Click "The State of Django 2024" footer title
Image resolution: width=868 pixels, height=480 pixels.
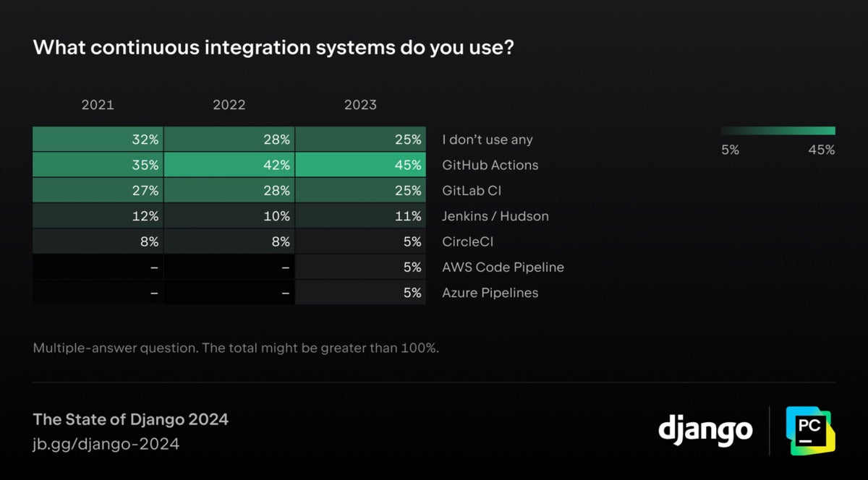coord(131,419)
